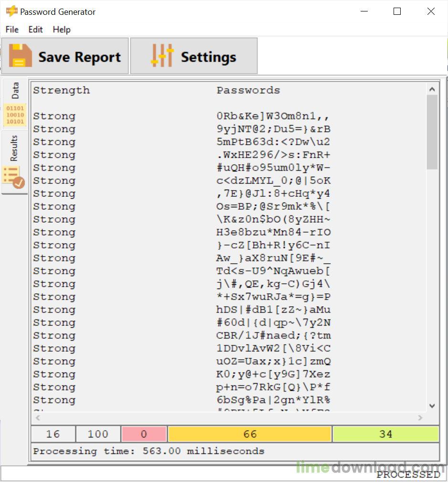Image resolution: width=448 pixels, height=482 pixels.
Task: Click the red cell showing 0 weak passwords
Action: click(144, 434)
